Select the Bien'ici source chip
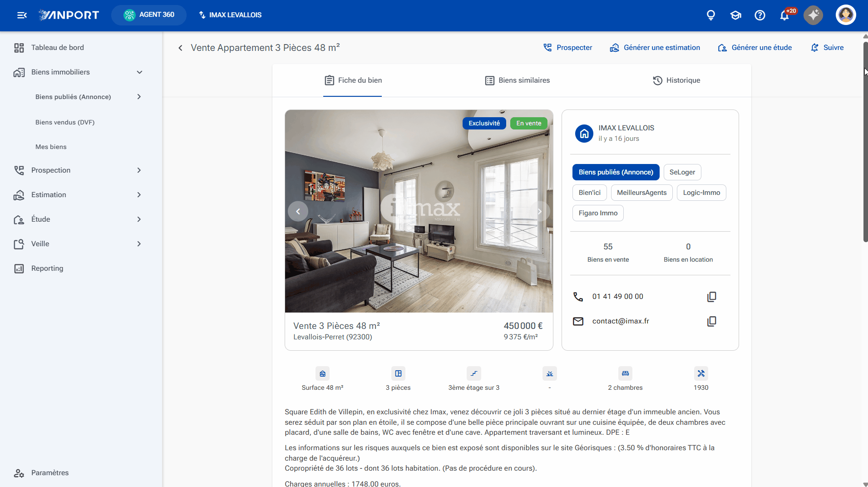This screenshot has height=487, width=868. coord(589,193)
